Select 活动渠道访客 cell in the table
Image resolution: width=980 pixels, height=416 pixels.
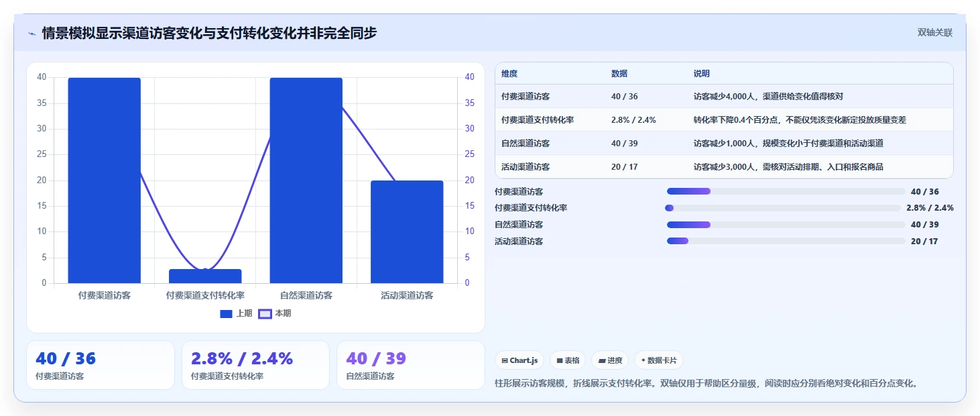[x=526, y=167]
